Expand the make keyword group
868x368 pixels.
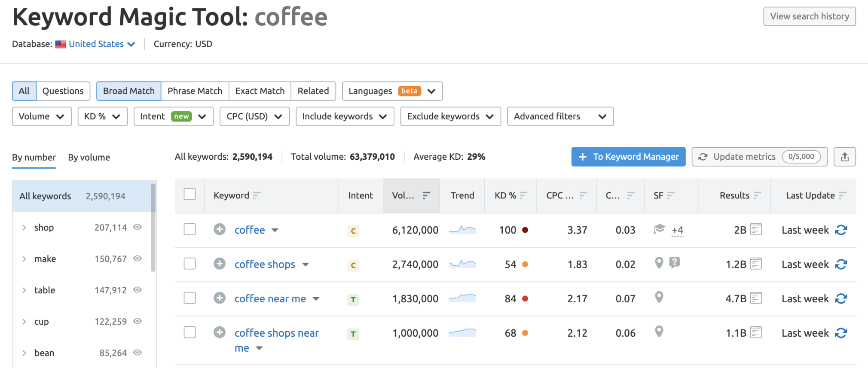[x=24, y=259]
